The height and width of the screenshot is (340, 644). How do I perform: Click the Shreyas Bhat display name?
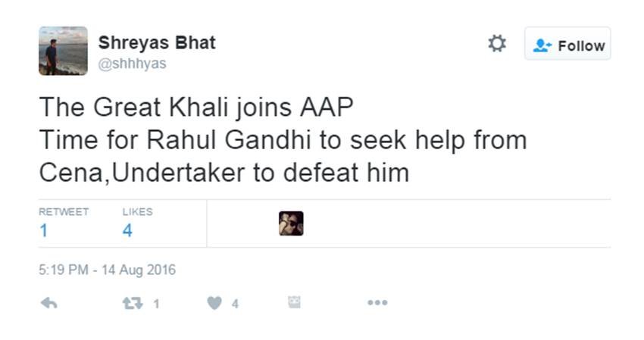(157, 42)
